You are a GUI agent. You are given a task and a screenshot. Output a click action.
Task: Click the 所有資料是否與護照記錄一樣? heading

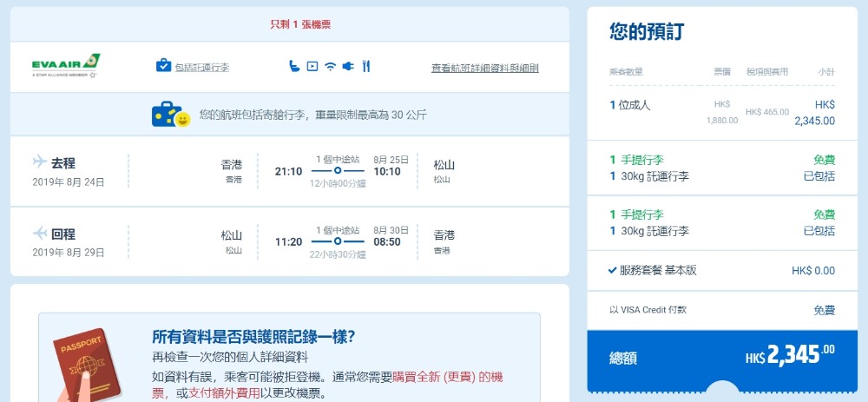point(253,337)
